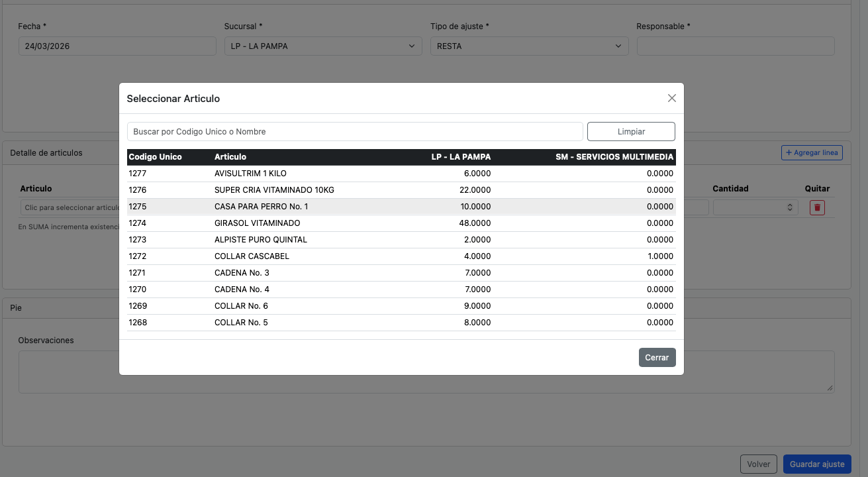Image resolution: width=868 pixels, height=477 pixels.
Task: Click the Guardar ajuste button
Action: (x=816, y=464)
